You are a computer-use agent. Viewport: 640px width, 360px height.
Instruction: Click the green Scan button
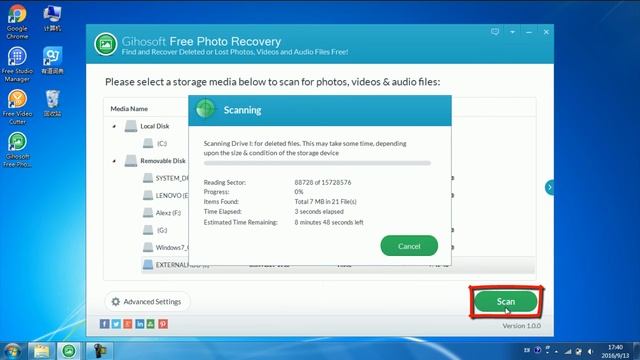point(505,301)
